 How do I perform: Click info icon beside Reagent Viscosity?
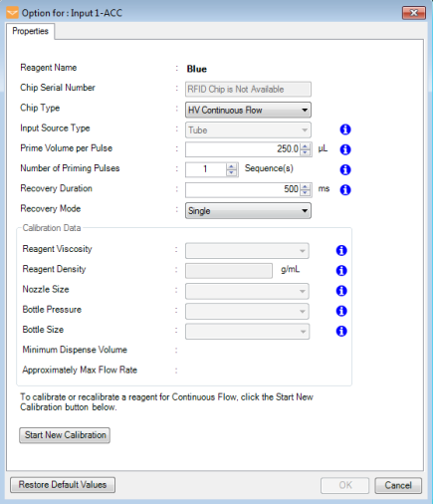pos(341,250)
